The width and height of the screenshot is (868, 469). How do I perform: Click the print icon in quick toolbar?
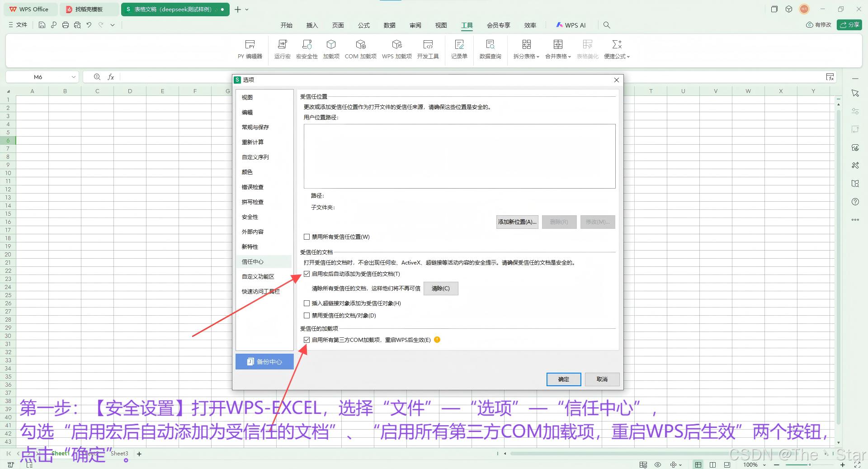point(66,25)
